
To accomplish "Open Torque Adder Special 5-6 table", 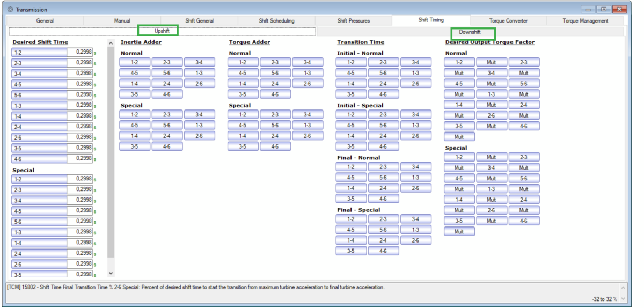I will tap(275, 126).
